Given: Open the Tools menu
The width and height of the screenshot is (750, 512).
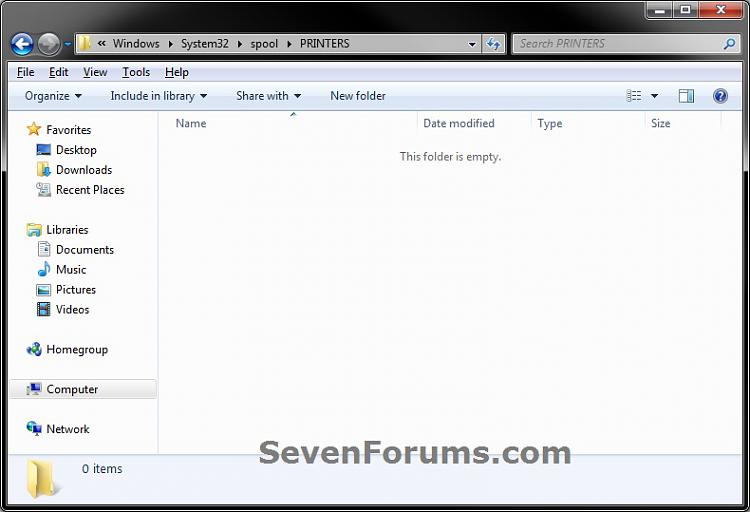Looking at the screenshot, I should [x=136, y=72].
